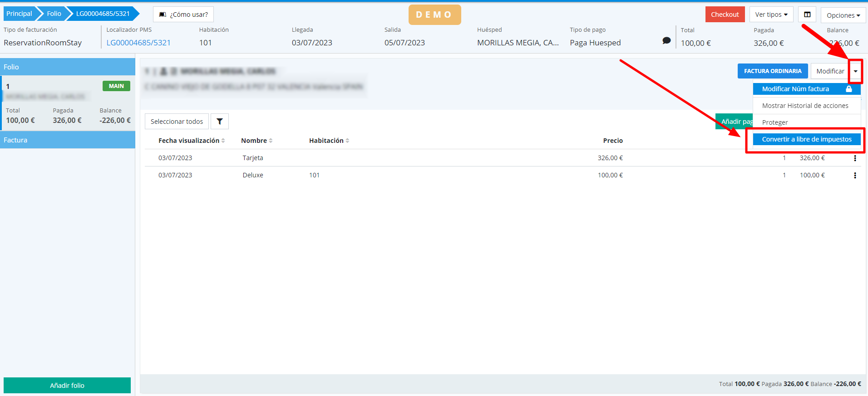The width and height of the screenshot is (868, 396).
Task: Open the Opciones dropdown
Action: pyautogui.click(x=843, y=15)
